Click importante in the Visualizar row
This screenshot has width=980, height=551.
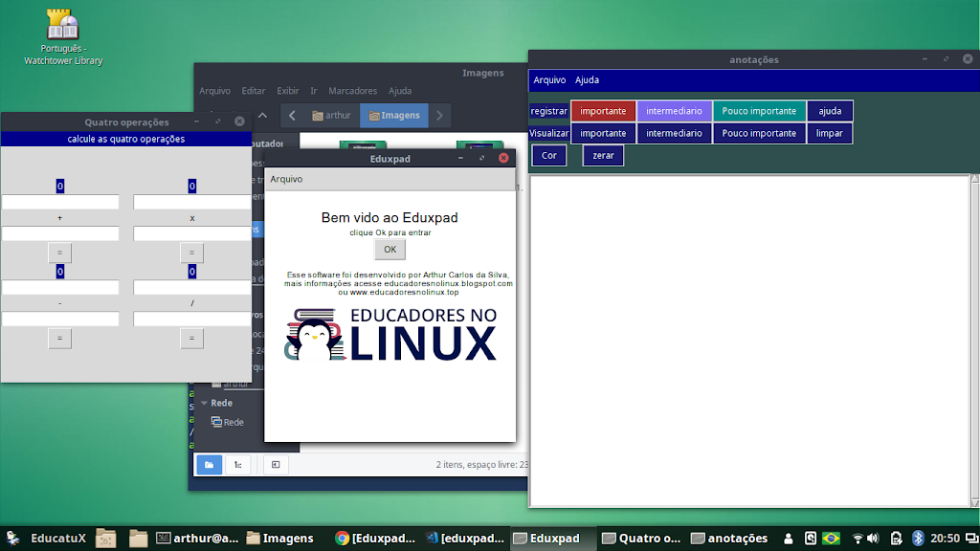click(x=603, y=133)
